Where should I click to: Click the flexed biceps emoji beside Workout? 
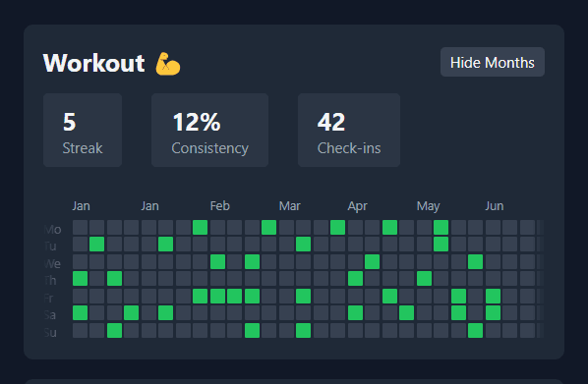(x=168, y=64)
